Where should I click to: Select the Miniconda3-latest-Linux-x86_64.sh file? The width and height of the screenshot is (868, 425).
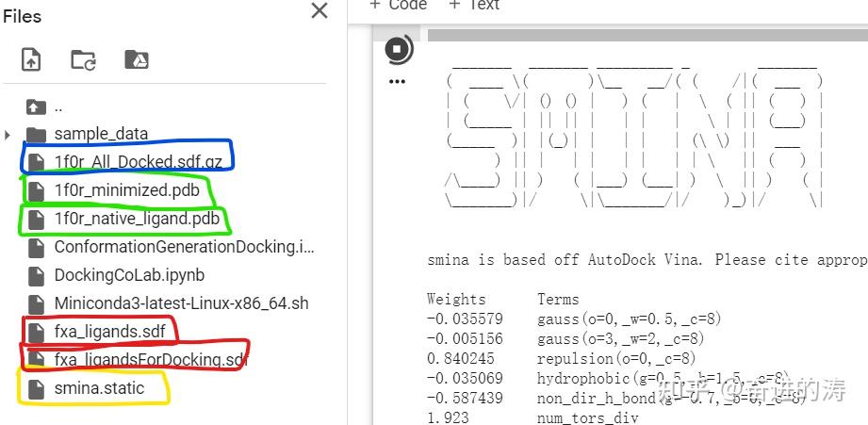click(182, 303)
